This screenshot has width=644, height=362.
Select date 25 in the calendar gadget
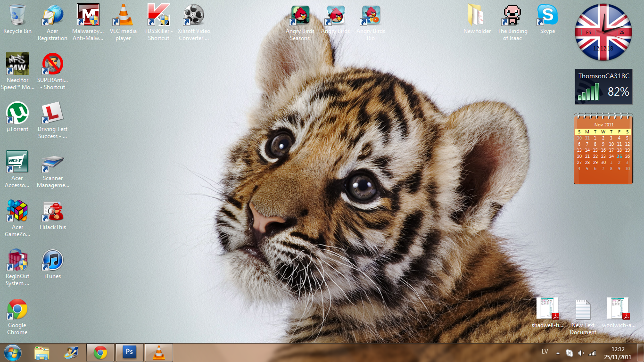click(619, 156)
